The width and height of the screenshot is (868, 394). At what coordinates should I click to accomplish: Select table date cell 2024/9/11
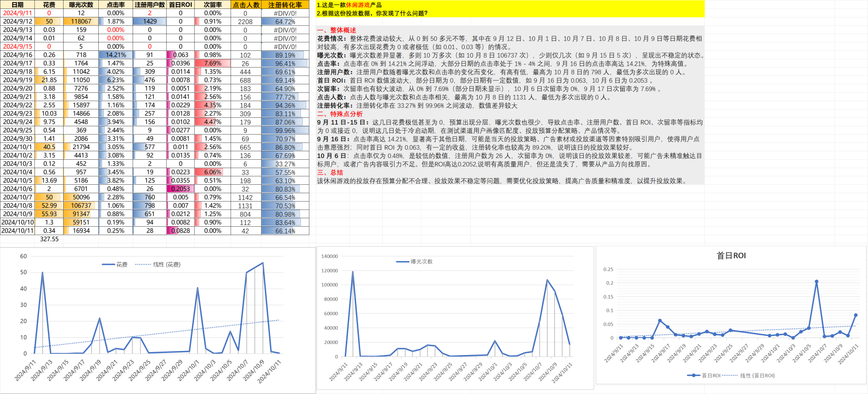tap(17, 13)
